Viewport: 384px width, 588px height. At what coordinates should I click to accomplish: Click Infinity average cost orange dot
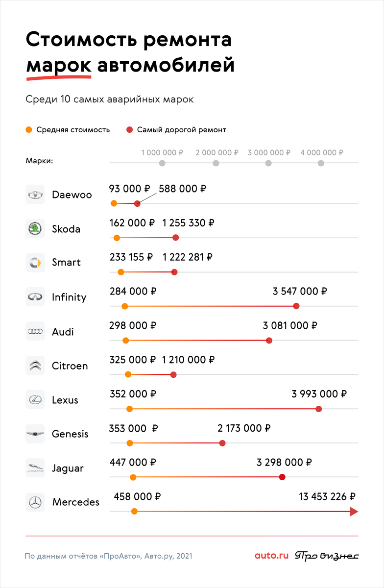tap(124, 306)
